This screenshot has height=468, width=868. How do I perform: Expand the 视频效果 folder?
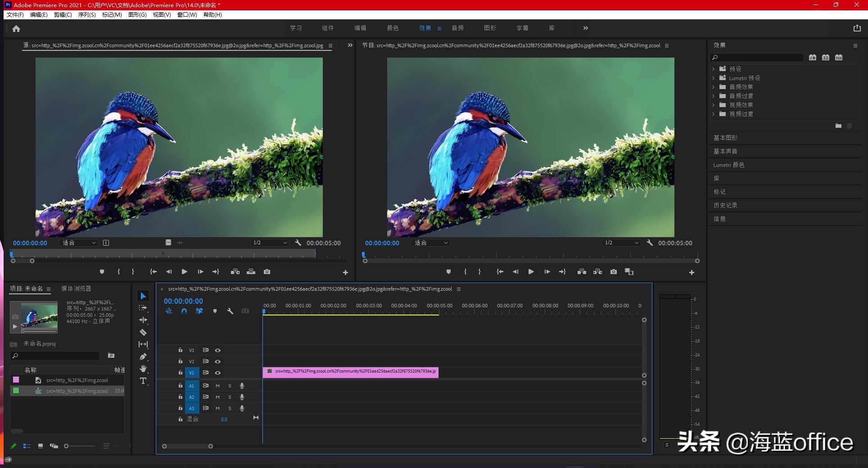tap(714, 105)
